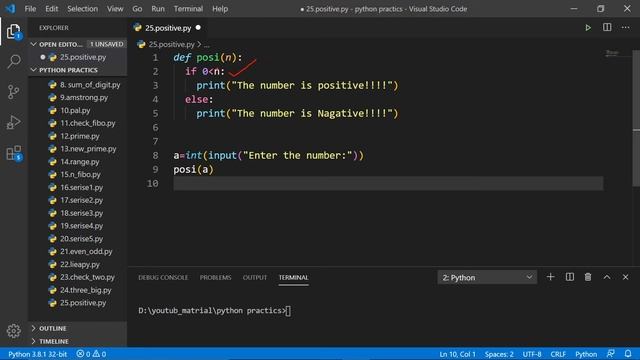The image size is (640, 360).
Task: Change encoding via UTF-8
Action: tap(532, 354)
